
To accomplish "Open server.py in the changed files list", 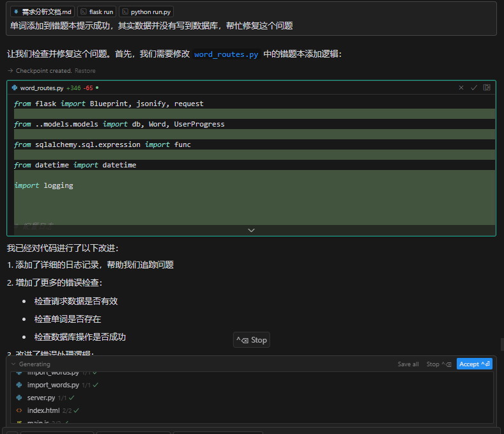I will coord(41,398).
